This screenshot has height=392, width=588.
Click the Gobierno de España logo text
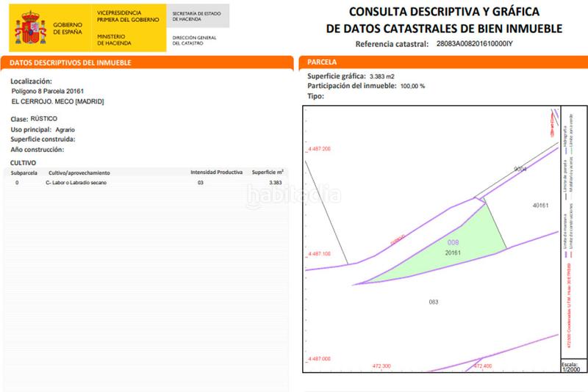pyautogui.click(x=68, y=29)
